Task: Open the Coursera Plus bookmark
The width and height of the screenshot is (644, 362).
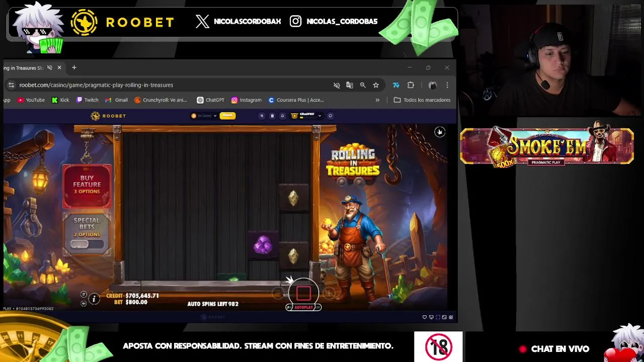Action: click(296, 100)
